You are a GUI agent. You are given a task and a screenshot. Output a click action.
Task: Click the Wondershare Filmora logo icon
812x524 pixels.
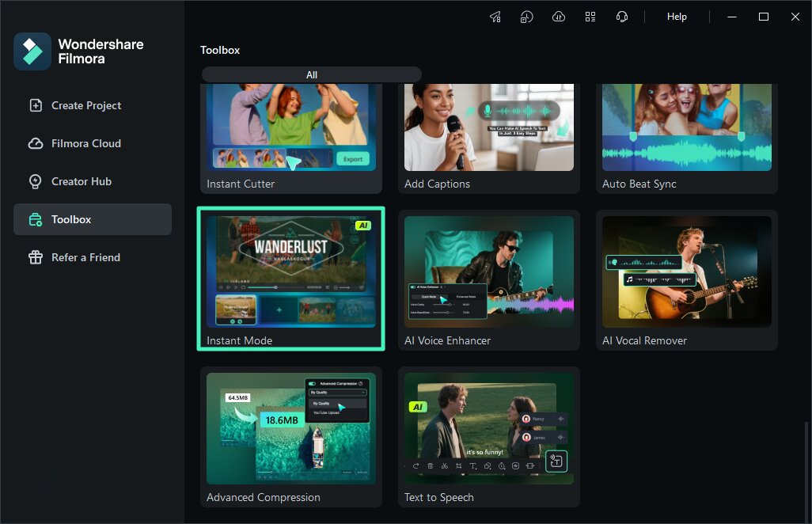pos(32,51)
